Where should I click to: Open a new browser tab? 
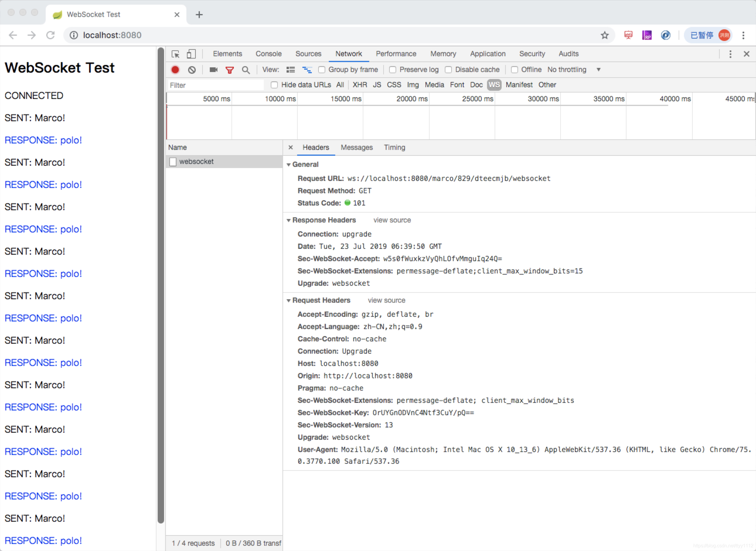click(x=199, y=15)
